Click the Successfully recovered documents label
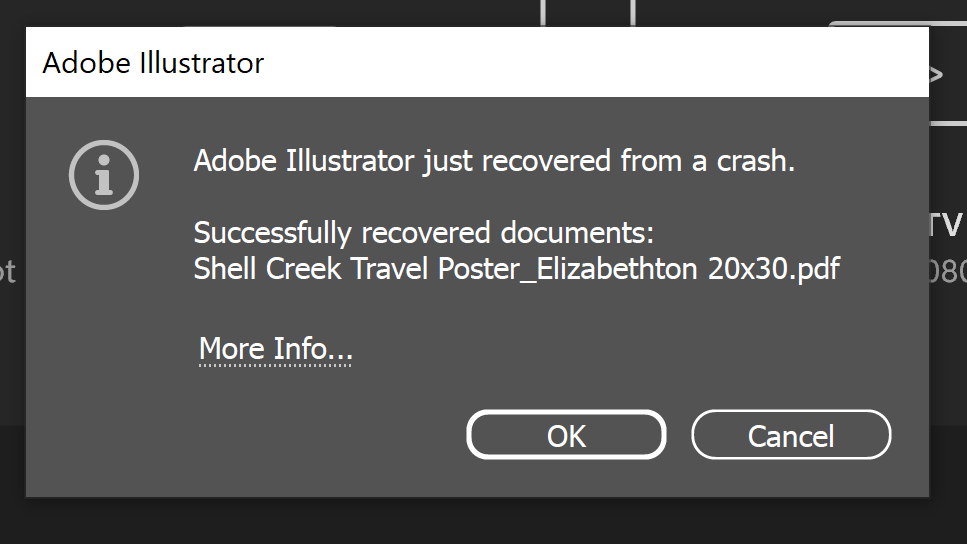Screen dimensions: 967x544 [423, 233]
